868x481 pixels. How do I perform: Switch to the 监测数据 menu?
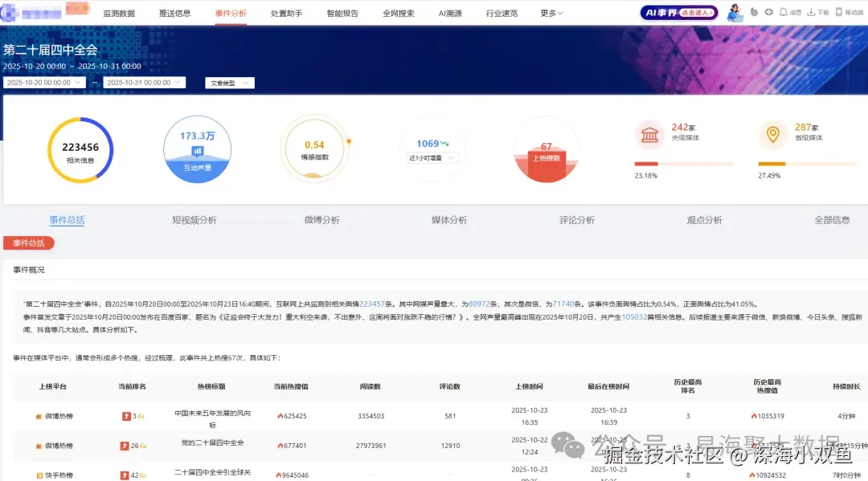117,12
